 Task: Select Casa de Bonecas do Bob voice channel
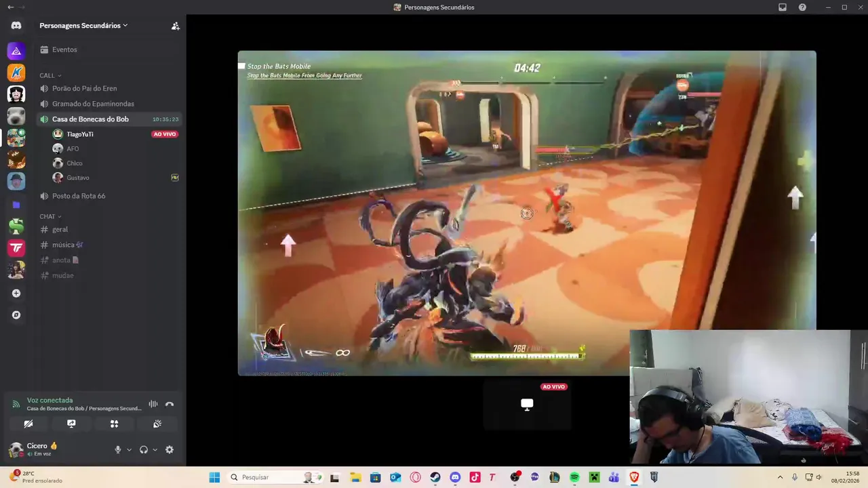[110, 119]
